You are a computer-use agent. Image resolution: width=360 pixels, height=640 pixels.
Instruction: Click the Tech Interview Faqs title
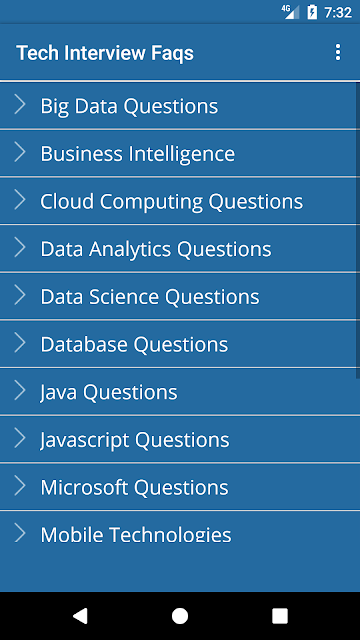point(105,53)
